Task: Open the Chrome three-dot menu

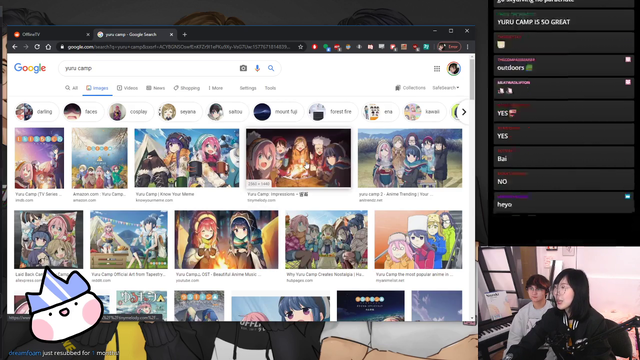Action: [468, 47]
